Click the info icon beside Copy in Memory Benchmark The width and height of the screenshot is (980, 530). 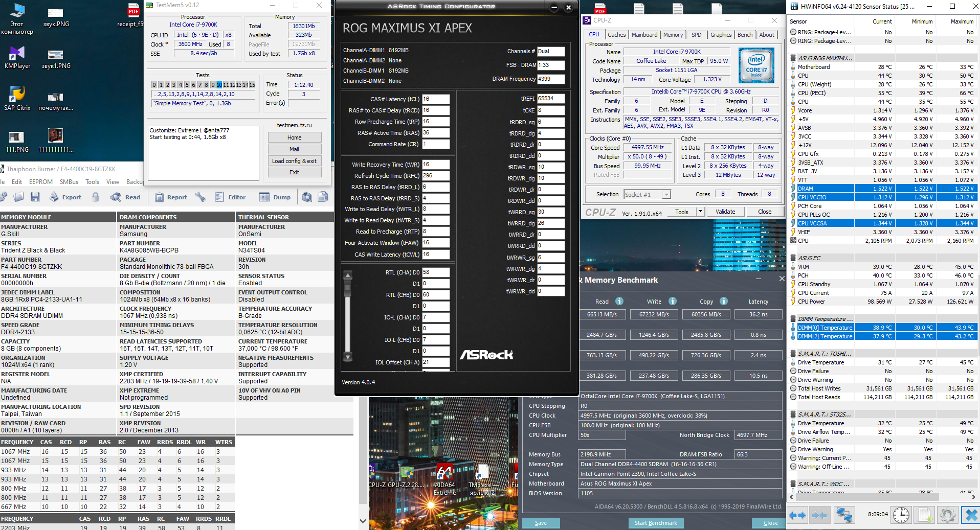[x=724, y=301]
